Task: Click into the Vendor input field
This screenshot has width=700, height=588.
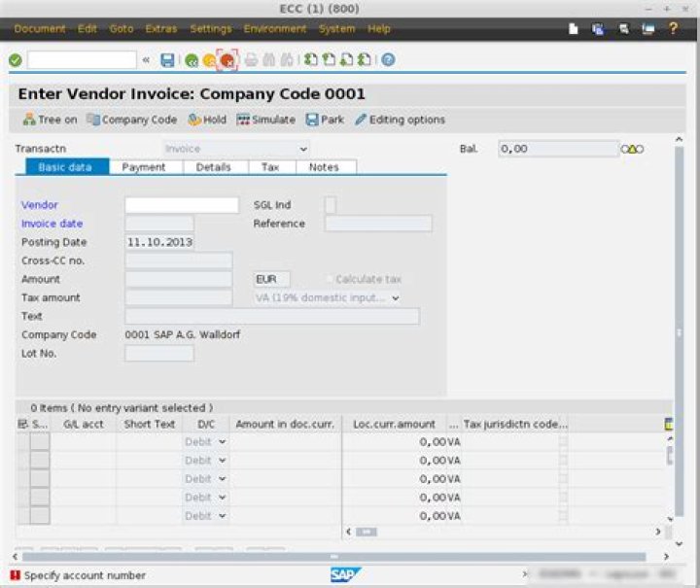Action: click(181, 205)
